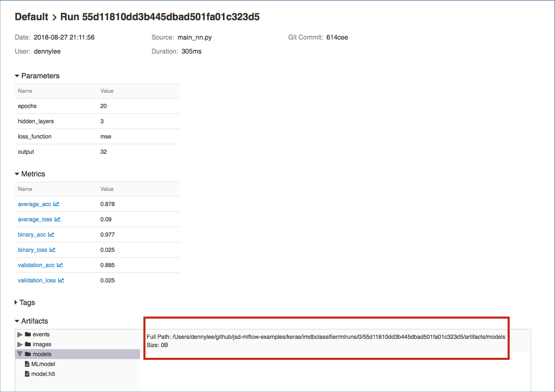555x392 pixels.
Task: Open the average_acc metric chart icon
Action: (x=56, y=204)
